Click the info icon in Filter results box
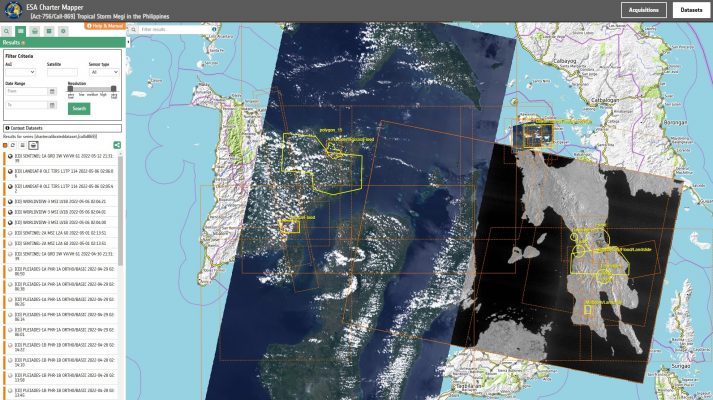The height and width of the screenshot is (400, 713). coord(214,29)
